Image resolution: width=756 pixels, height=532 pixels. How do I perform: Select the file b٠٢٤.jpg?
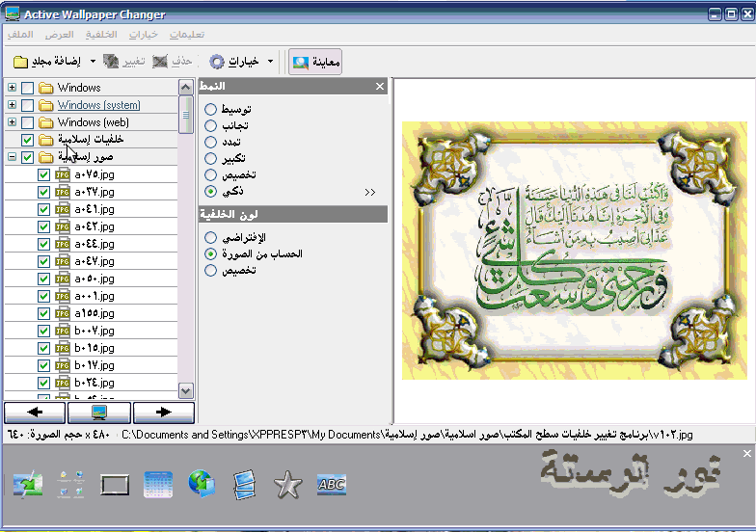coord(94,383)
